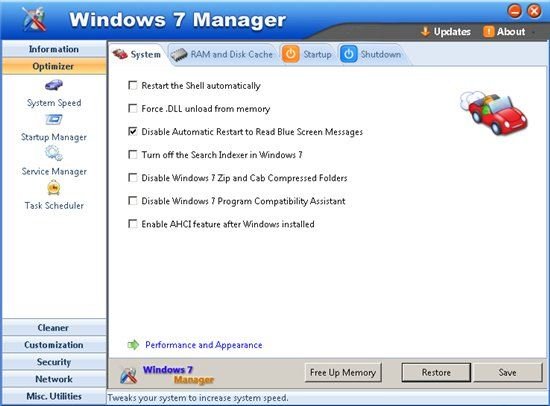The width and height of the screenshot is (550, 406).
Task: Uncheck Disable Automatic Restart for Blue Screen
Action: point(133,132)
